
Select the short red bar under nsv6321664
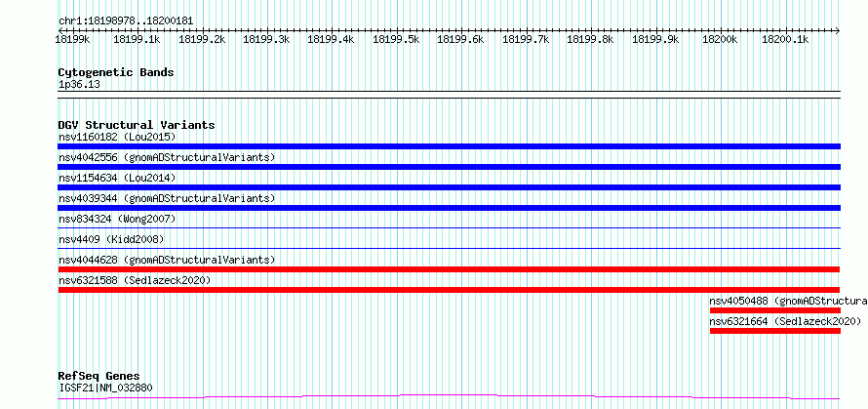(775, 331)
